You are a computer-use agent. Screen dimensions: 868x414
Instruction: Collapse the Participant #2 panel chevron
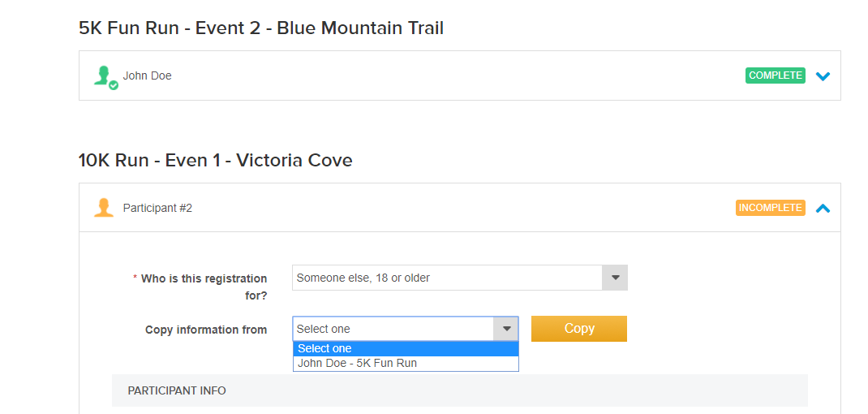click(x=823, y=208)
